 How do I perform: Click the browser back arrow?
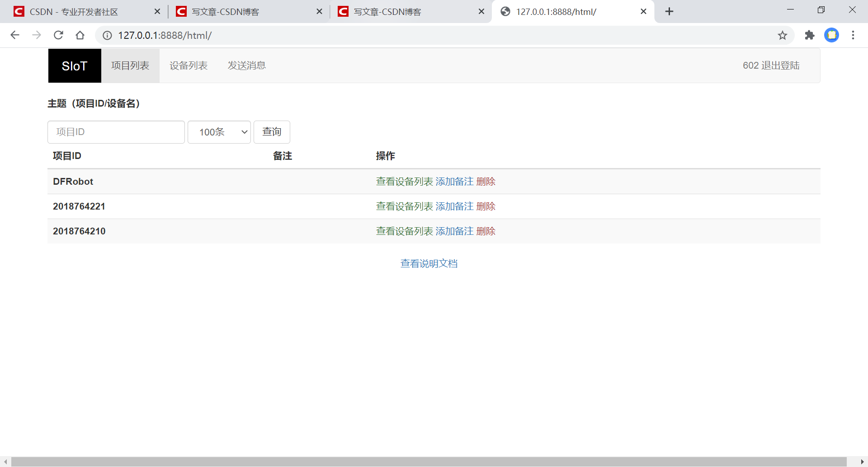pyautogui.click(x=15, y=35)
